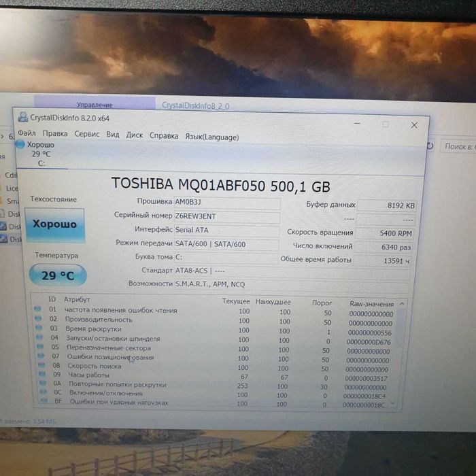Click the Текущее column header
The height and width of the screenshot is (476, 476).
(x=236, y=301)
